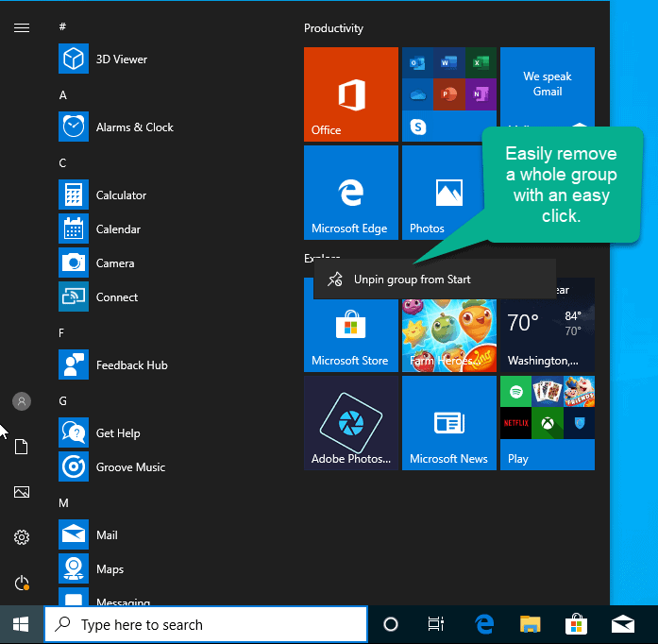Click the M letter section header
Screen dimensions: 658x644
click(x=63, y=503)
